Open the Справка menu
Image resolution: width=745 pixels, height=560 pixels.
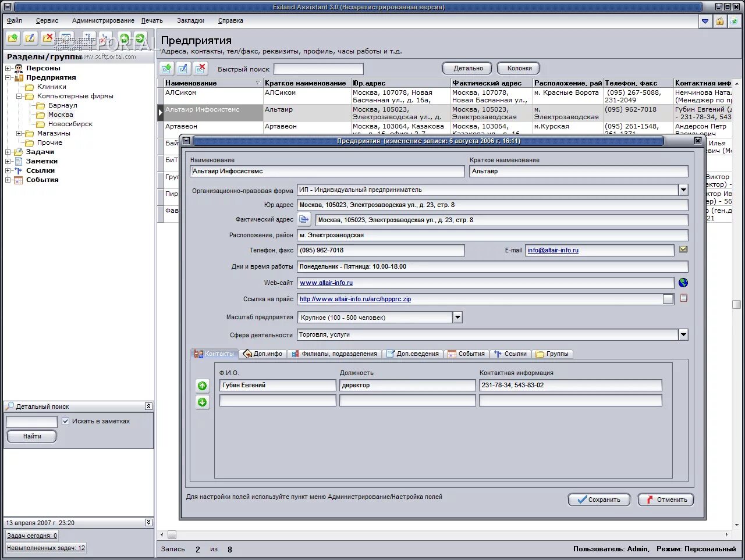[230, 20]
